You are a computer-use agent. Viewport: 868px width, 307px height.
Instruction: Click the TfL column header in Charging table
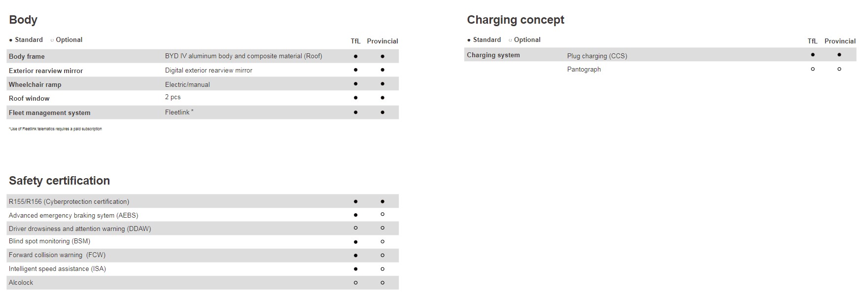point(812,41)
